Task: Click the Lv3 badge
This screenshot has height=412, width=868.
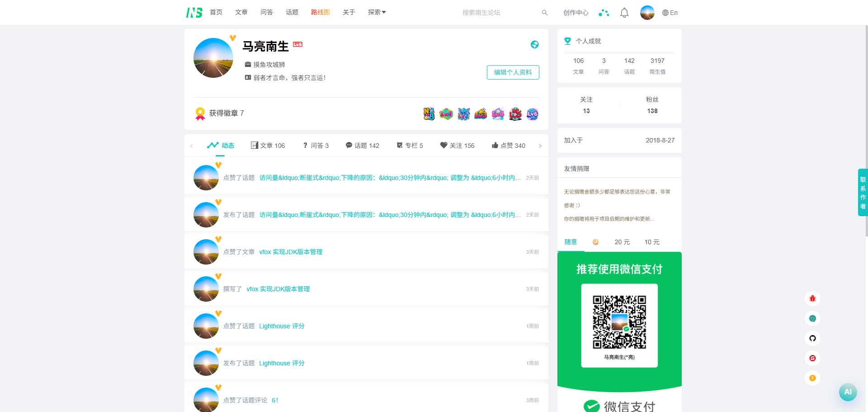Action: 481,114
